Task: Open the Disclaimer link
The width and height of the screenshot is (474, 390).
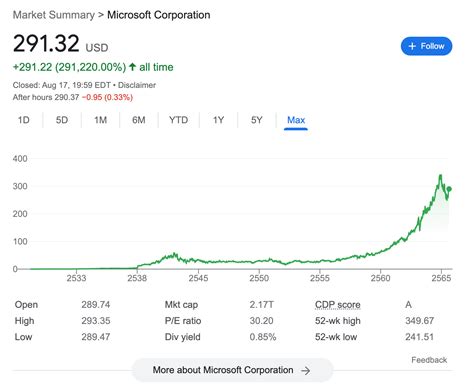Action: point(137,85)
